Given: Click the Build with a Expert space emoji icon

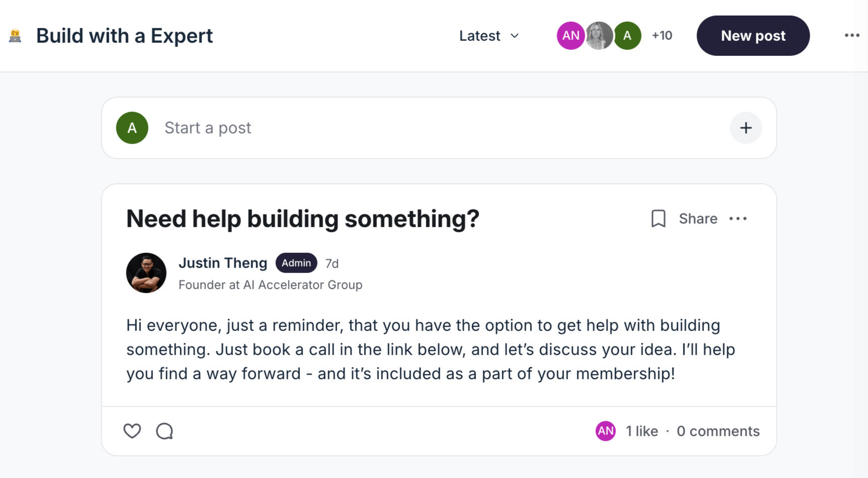Looking at the screenshot, I should (15, 36).
